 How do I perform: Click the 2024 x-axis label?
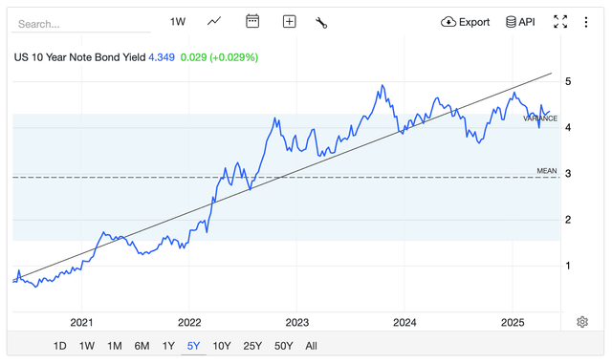click(x=404, y=323)
